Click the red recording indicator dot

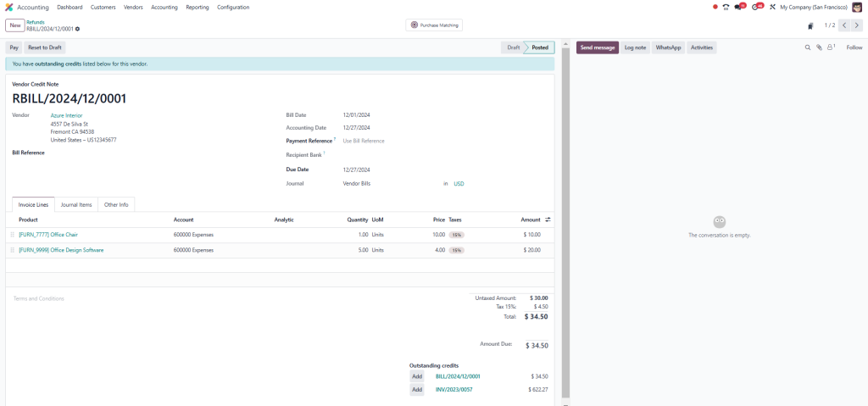[715, 7]
